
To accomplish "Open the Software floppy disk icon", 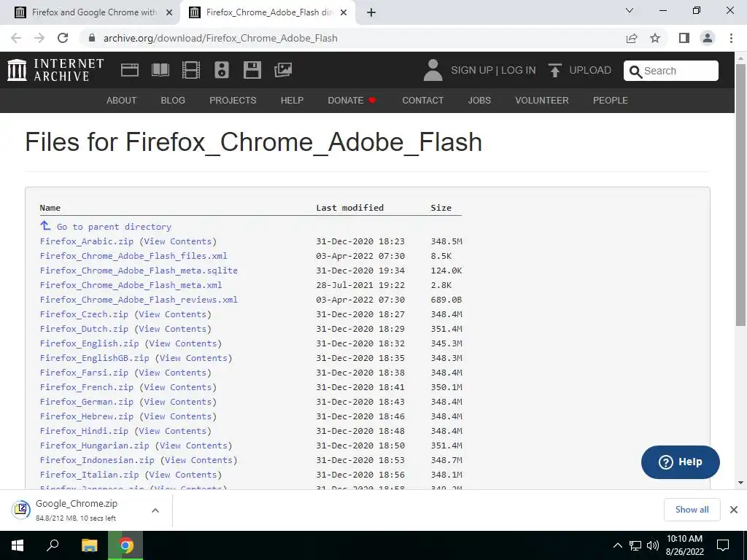I will [x=252, y=70].
